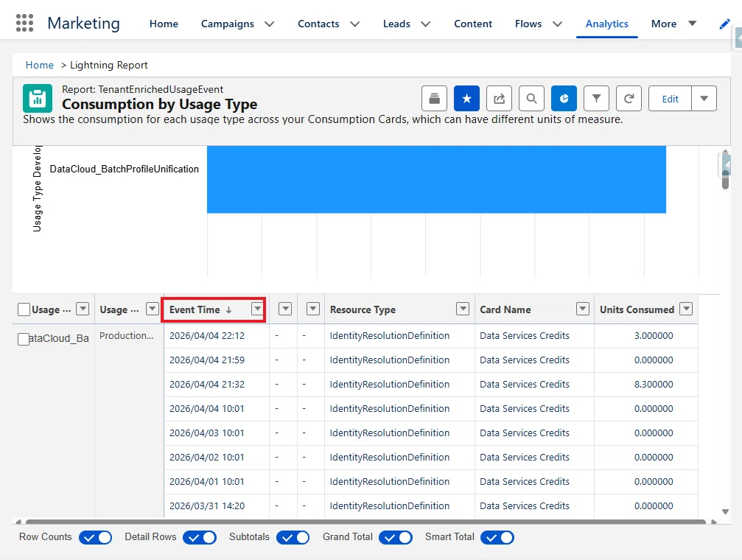Viewport: 742px width, 560px height.
Task: Open the Leads tab
Action: point(396,24)
